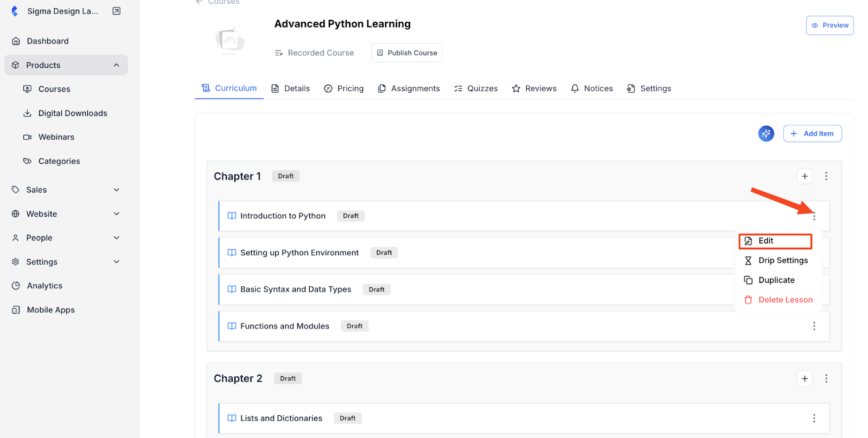Select Edit from the lesson menu
This screenshot has width=868, height=438.
pyautogui.click(x=775, y=241)
